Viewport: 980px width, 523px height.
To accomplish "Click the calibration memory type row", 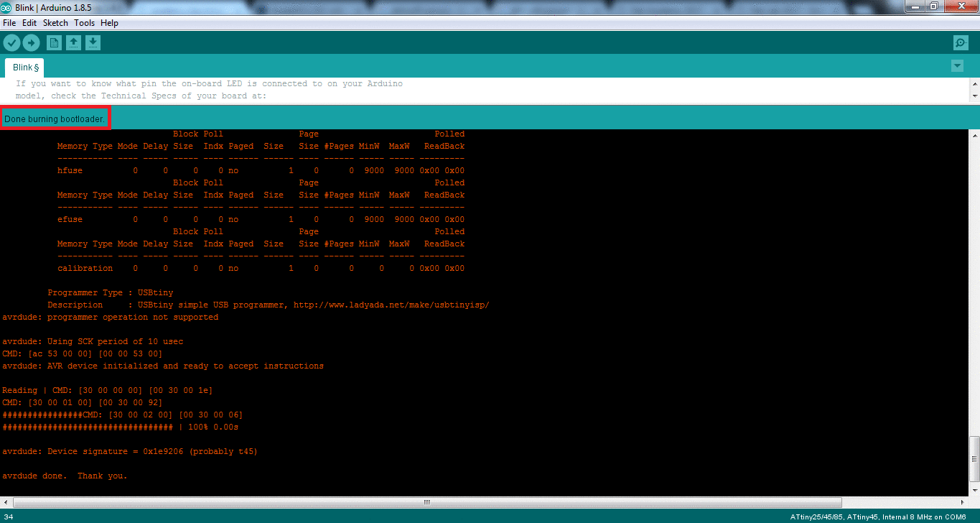I will point(261,268).
